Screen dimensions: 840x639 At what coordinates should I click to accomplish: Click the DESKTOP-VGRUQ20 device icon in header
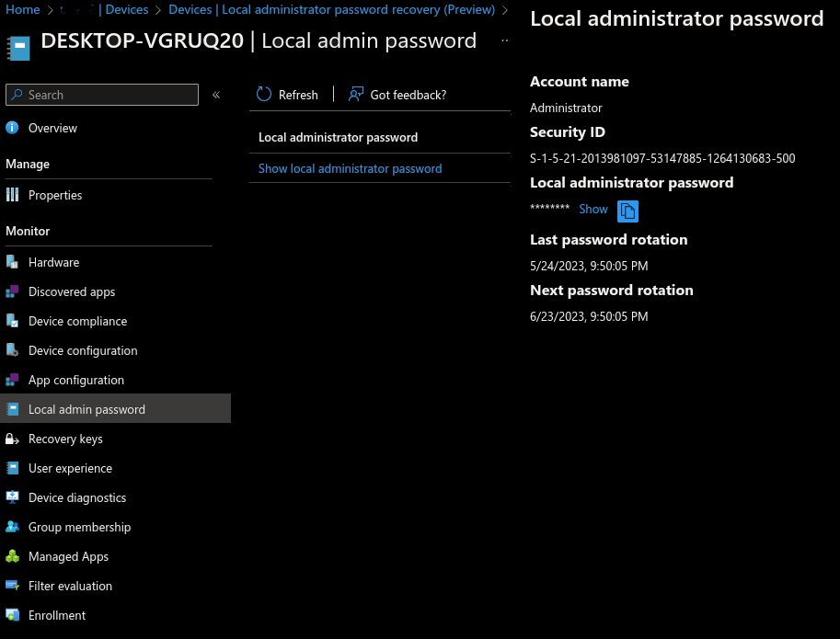(x=18, y=47)
